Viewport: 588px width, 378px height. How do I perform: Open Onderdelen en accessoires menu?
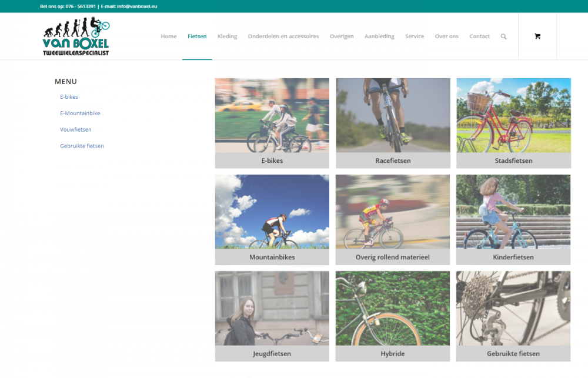pos(283,36)
